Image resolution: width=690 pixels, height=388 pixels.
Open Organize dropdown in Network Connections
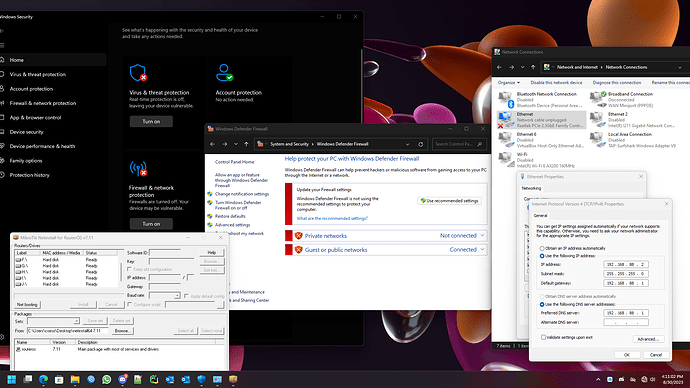[508, 83]
